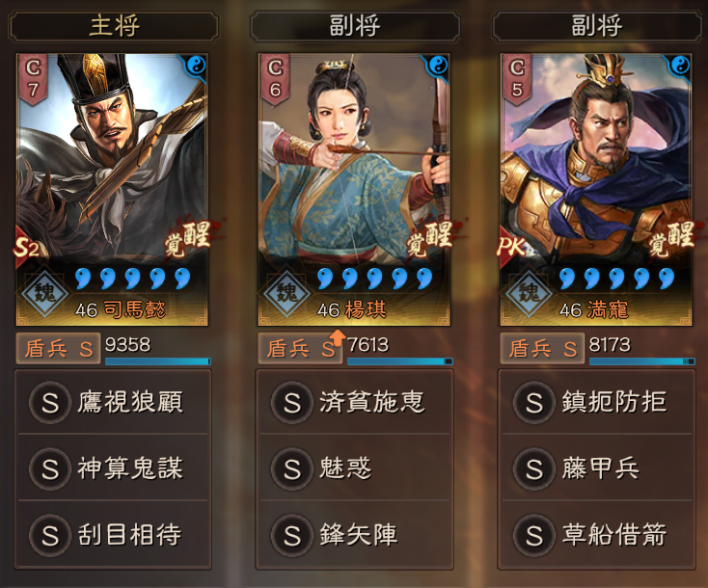Open the 主将 slot header
The width and height of the screenshot is (708, 588).
(x=113, y=27)
